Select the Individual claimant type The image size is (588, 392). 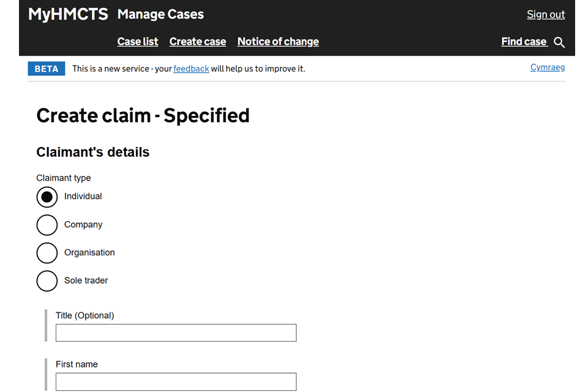tap(47, 197)
